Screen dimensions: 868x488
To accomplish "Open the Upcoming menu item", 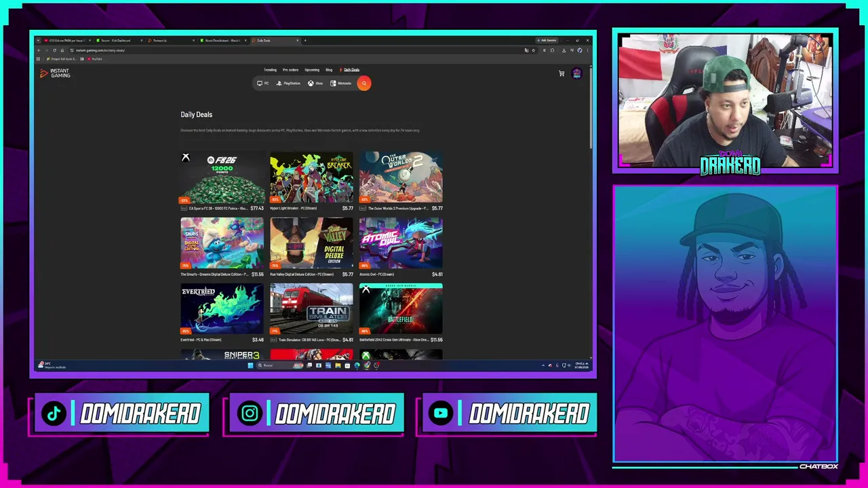I will 312,70.
